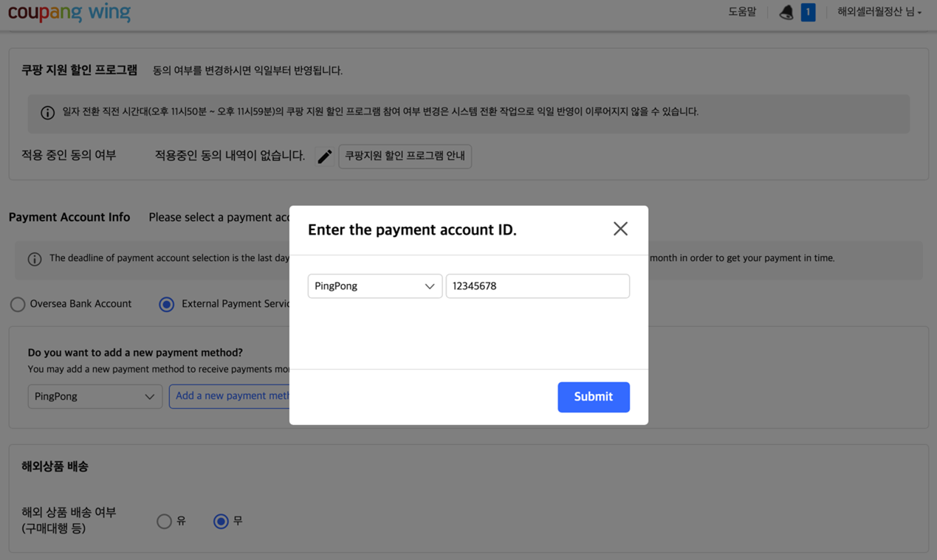
Task: Click the notification count badge showing 1
Action: (x=808, y=12)
